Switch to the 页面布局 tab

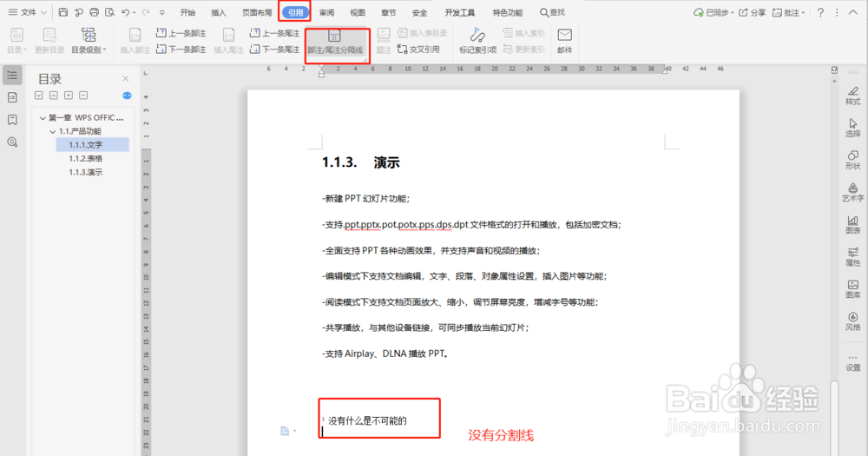point(257,12)
